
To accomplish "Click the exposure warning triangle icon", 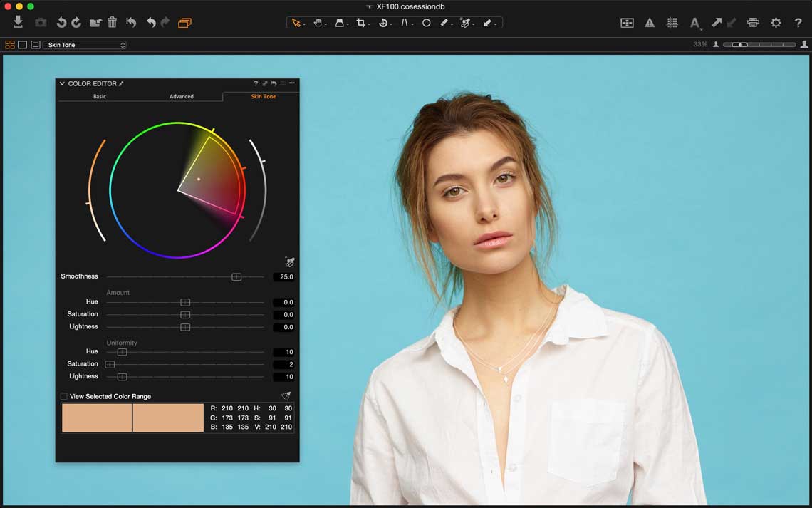I will [x=650, y=23].
